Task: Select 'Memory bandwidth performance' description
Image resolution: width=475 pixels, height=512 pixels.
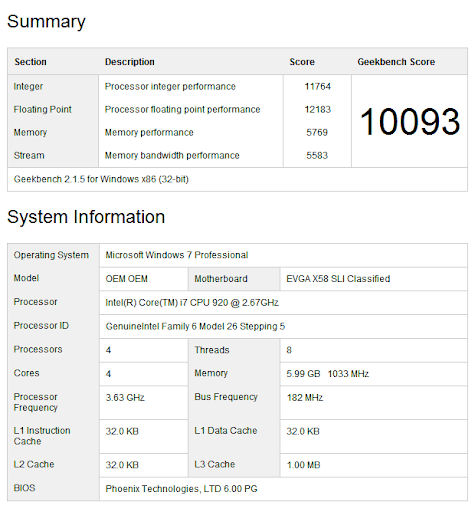Action: 172,156
